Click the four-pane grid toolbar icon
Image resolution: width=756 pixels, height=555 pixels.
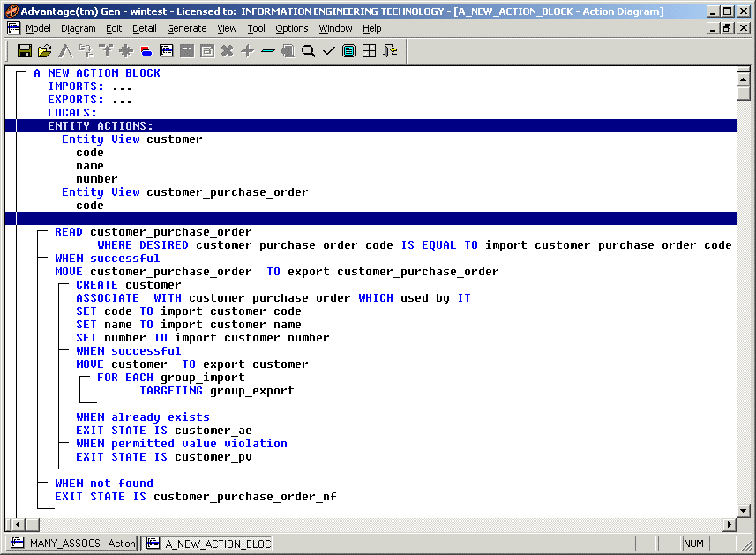[370, 51]
